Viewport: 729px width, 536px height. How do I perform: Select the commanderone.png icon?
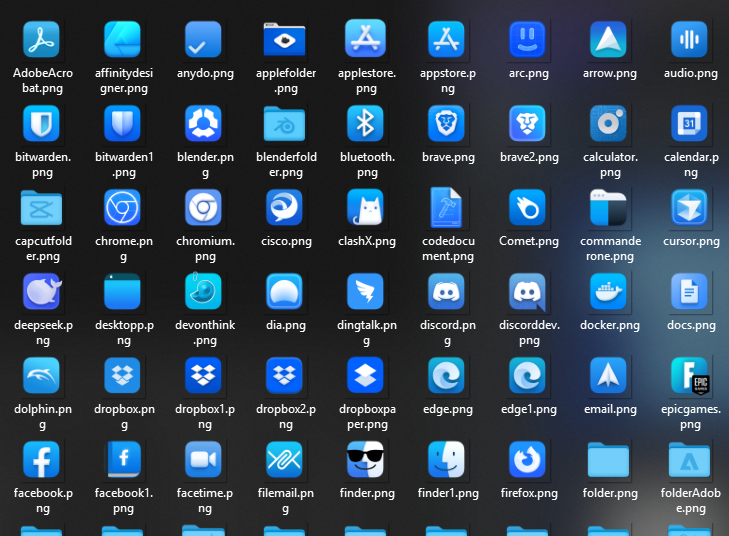608,207
